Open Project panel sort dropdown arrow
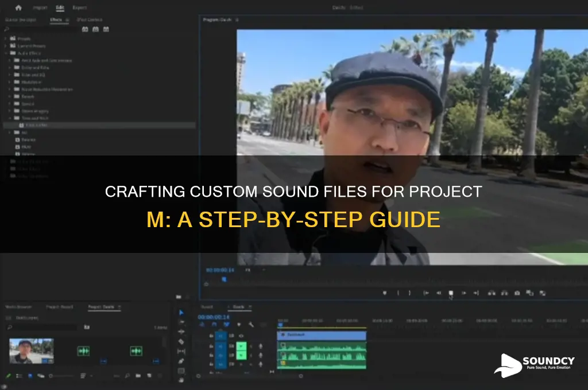Image resolution: width=588 pixels, height=390 pixels. point(91,376)
